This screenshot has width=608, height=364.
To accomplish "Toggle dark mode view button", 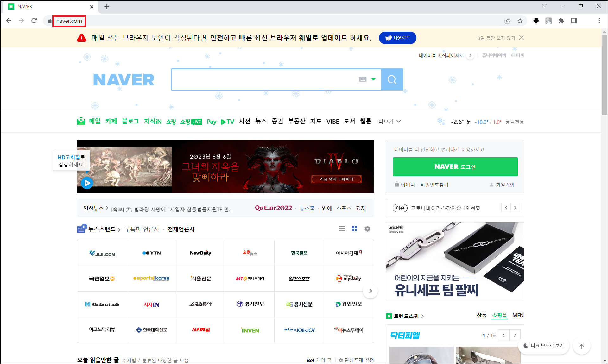I will 543,346.
